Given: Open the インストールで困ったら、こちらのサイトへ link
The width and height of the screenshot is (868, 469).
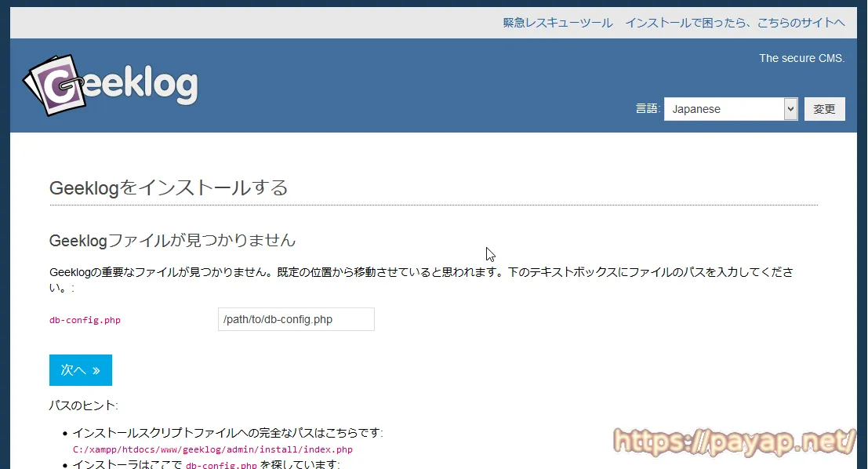Looking at the screenshot, I should click(735, 23).
